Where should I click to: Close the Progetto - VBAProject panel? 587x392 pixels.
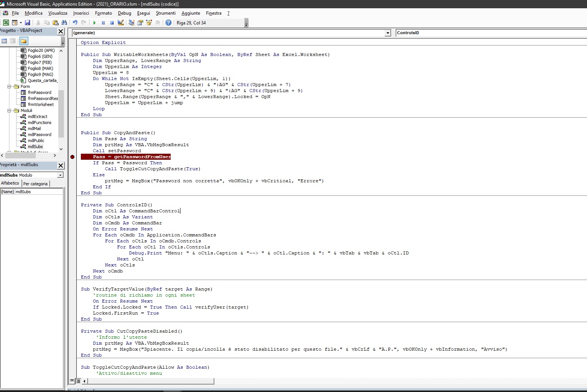coord(61,31)
